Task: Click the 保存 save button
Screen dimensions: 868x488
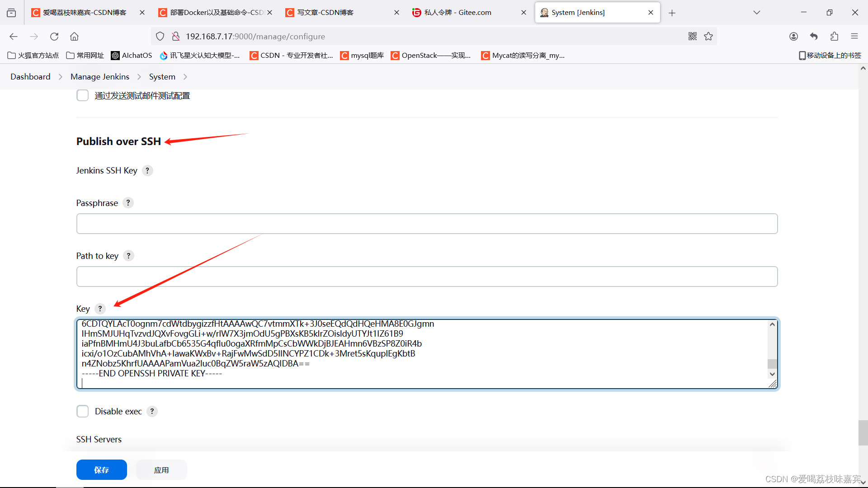Action: tap(102, 470)
